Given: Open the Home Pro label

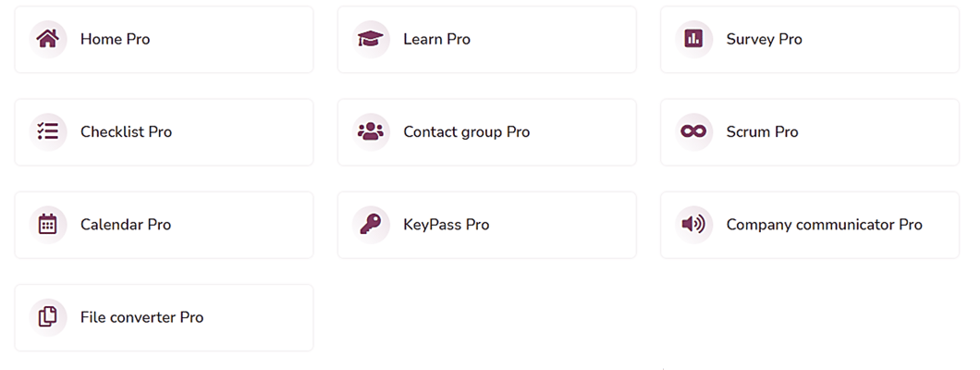Looking at the screenshot, I should coord(115,40).
